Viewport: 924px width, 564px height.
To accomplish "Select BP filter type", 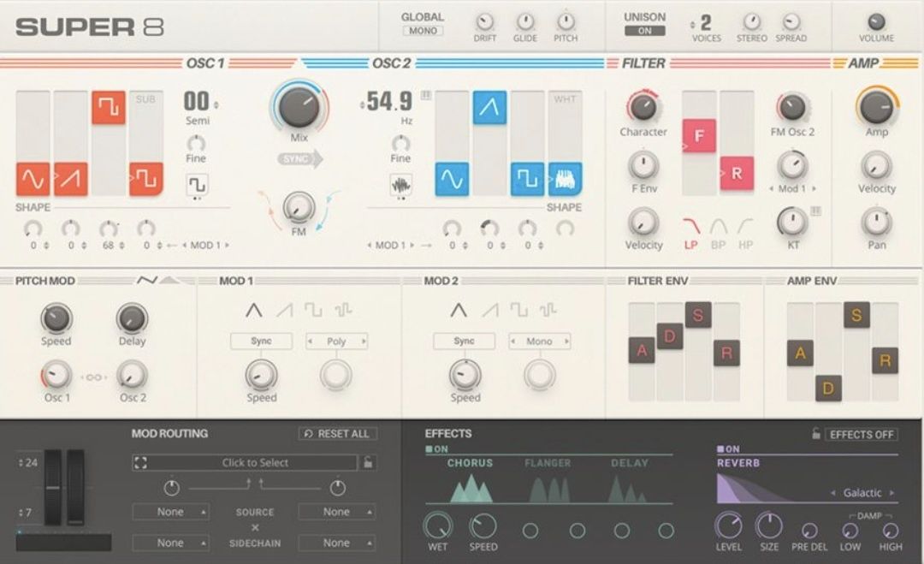I will coord(719,234).
